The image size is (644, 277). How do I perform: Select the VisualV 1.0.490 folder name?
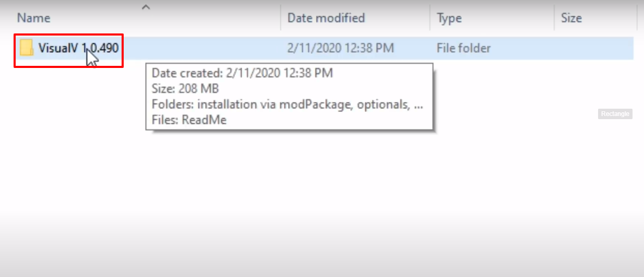click(x=78, y=49)
